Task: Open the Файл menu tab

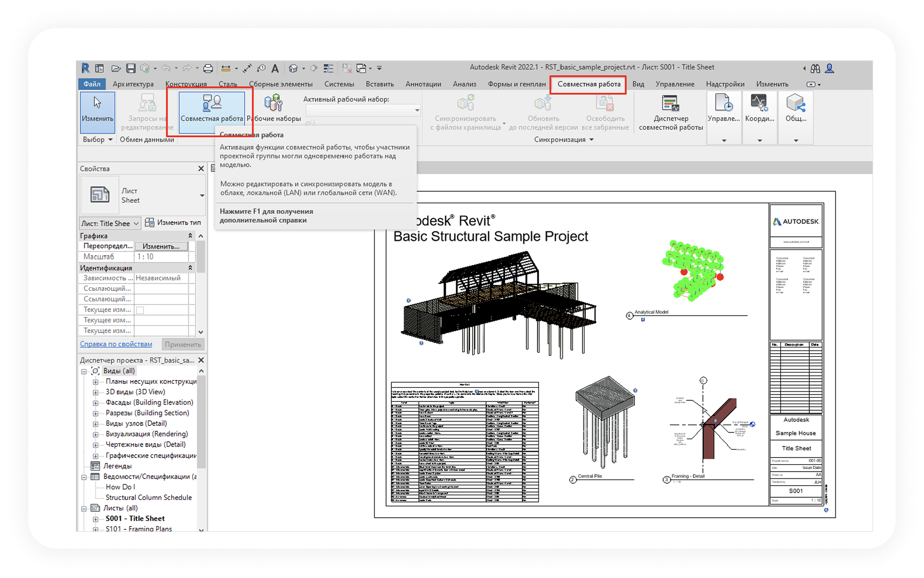Action: (92, 84)
